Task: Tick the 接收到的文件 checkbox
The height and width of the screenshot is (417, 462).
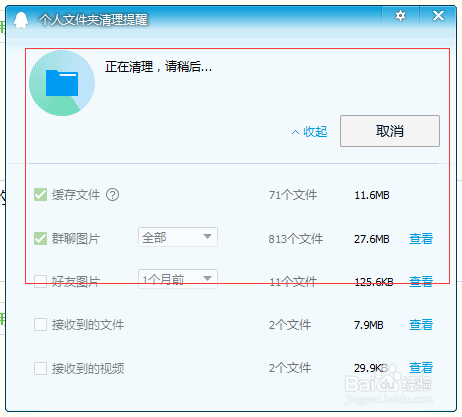Action: pos(40,324)
